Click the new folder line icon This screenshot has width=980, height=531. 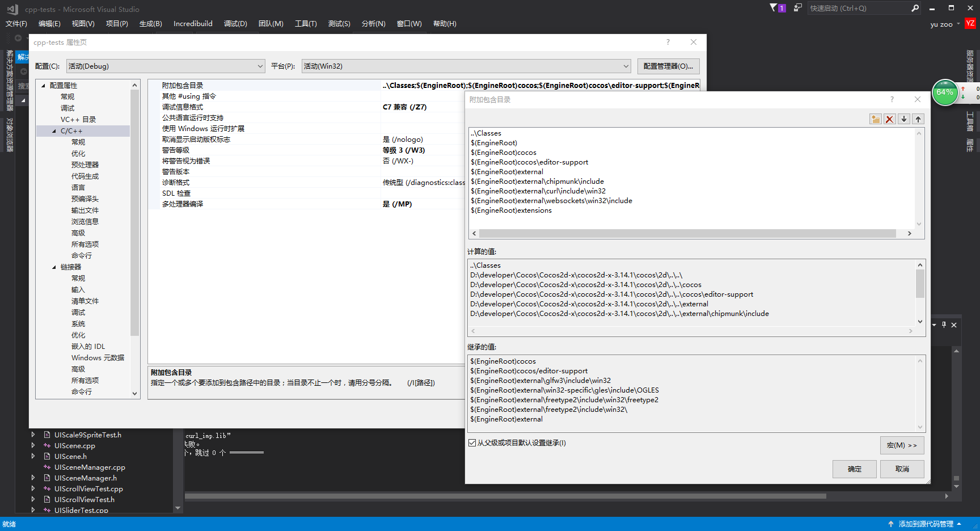pos(876,119)
